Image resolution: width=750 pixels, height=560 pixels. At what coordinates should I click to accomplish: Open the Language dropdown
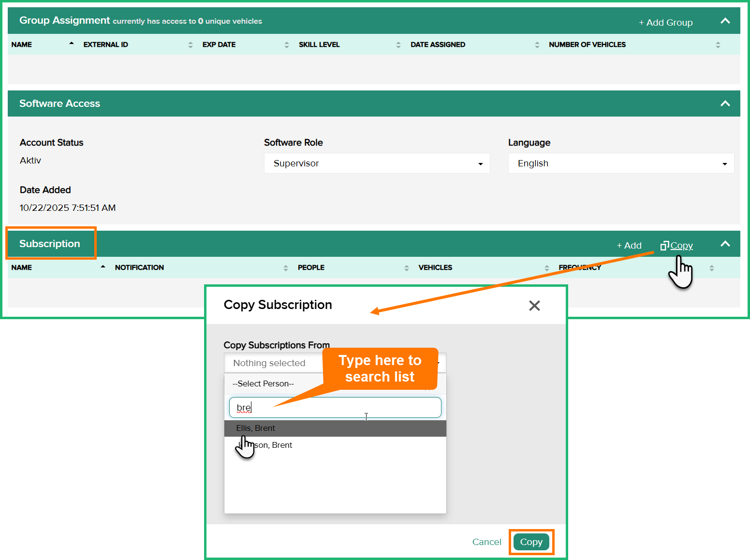(x=620, y=163)
